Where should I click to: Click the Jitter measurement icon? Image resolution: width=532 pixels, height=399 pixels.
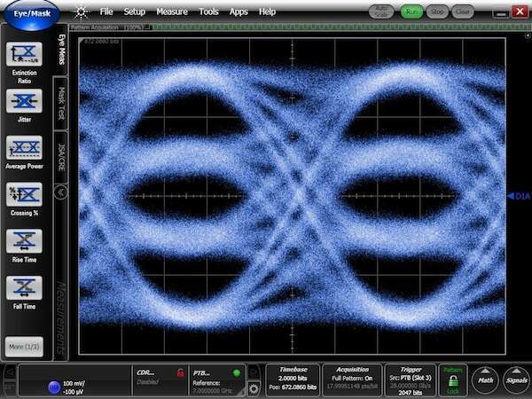tap(24, 101)
